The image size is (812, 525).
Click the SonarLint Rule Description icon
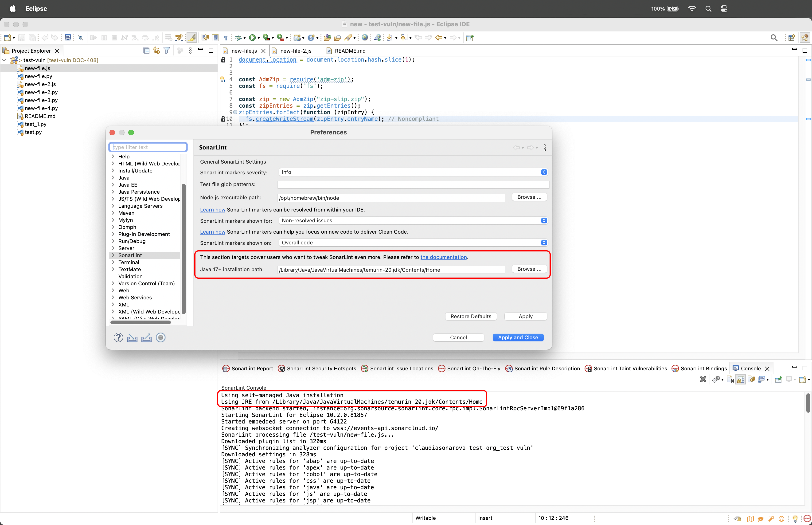[508, 368]
